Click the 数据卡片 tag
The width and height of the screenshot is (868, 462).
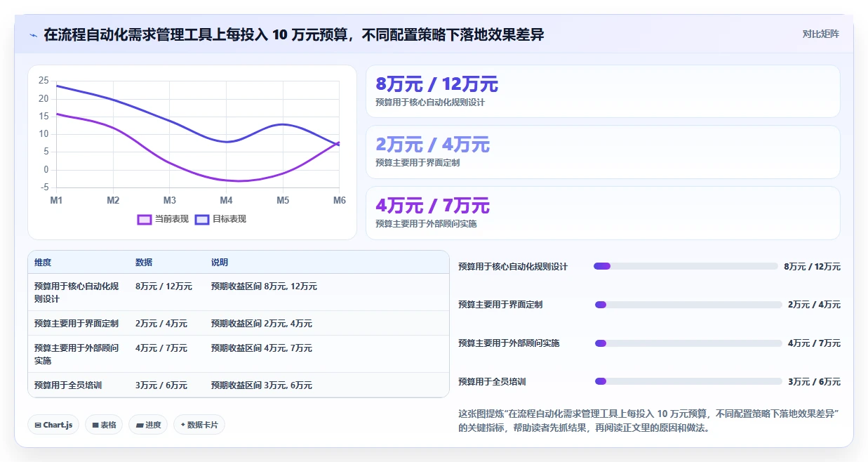pos(199,425)
